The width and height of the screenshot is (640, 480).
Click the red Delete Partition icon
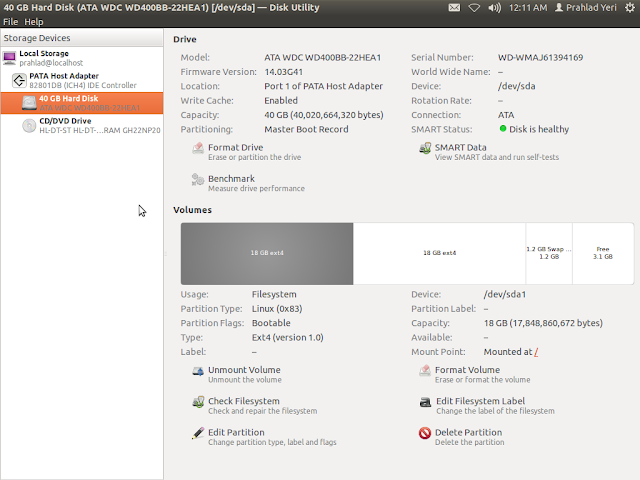point(425,436)
